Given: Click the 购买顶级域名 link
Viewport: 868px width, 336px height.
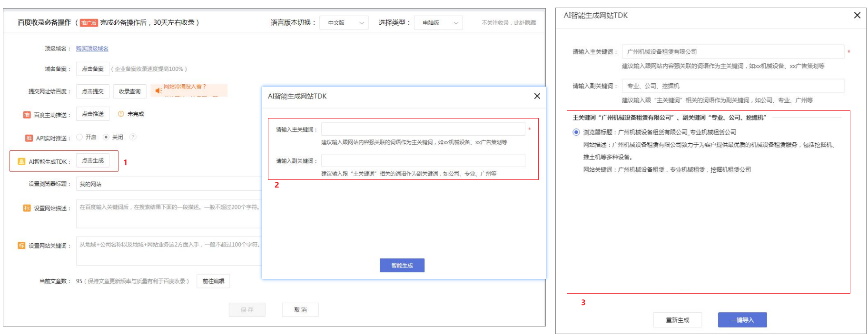Looking at the screenshot, I should [x=92, y=49].
